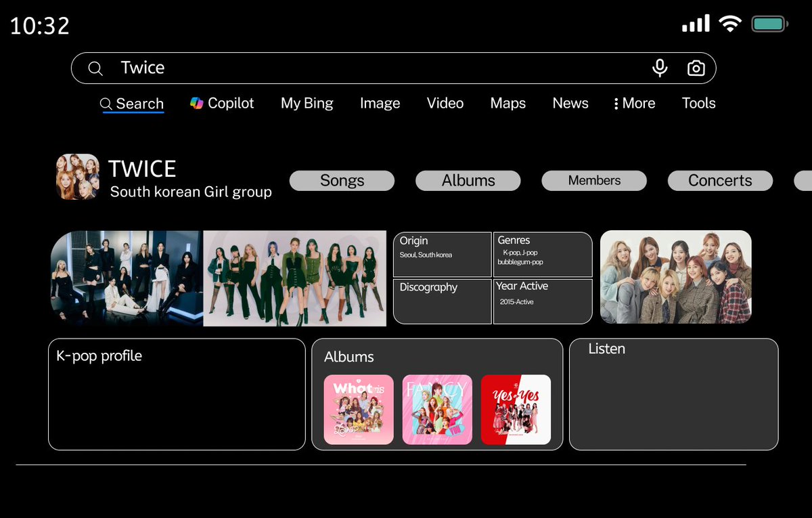Open the Tools option
812x518 pixels.
click(x=699, y=103)
